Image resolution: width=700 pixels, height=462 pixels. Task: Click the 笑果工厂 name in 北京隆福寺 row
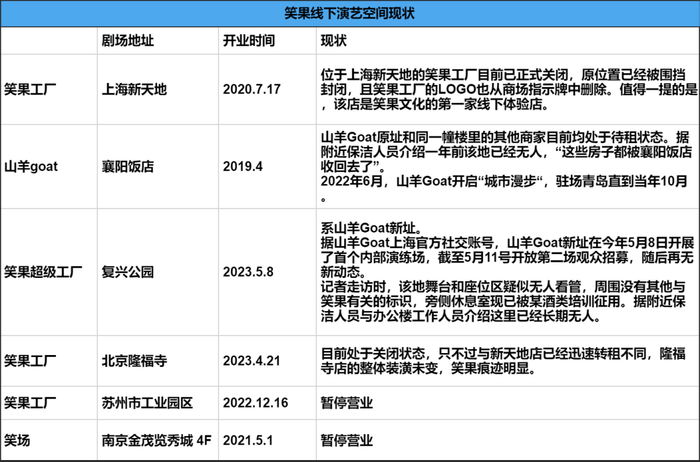30,361
